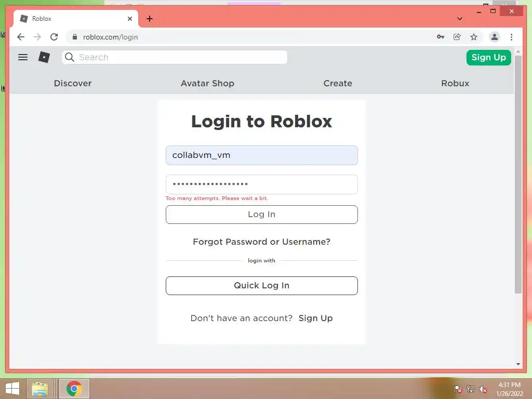532x399 pixels.
Task: Open the Avatar Shop menu item
Action: click(207, 83)
